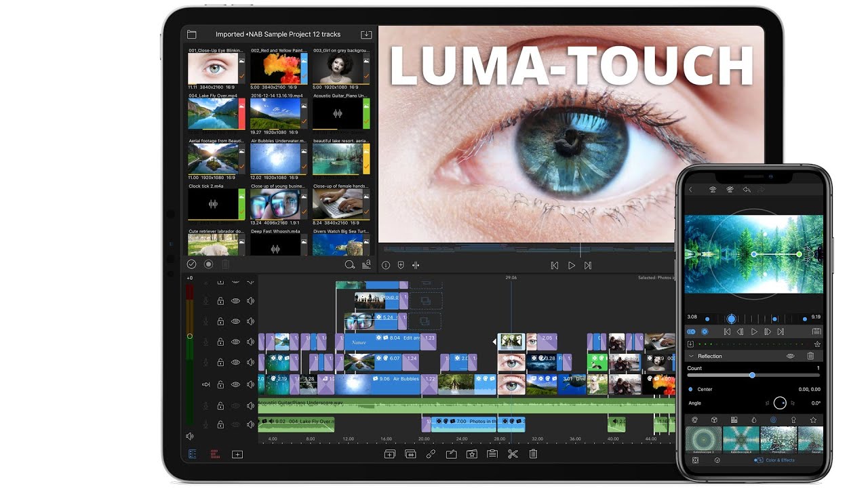
Task: Jump to previous edit in iPad preview
Action: pos(555,266)
